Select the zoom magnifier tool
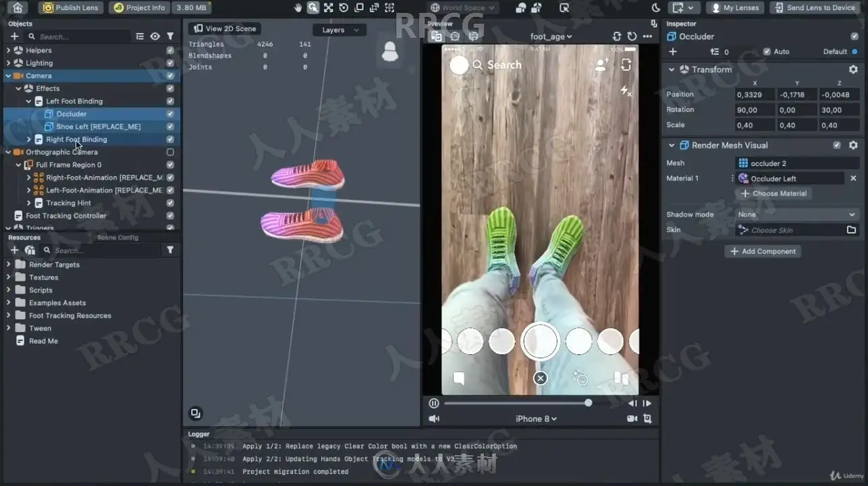Screen dimensions: 868x486 pos(313,7)
